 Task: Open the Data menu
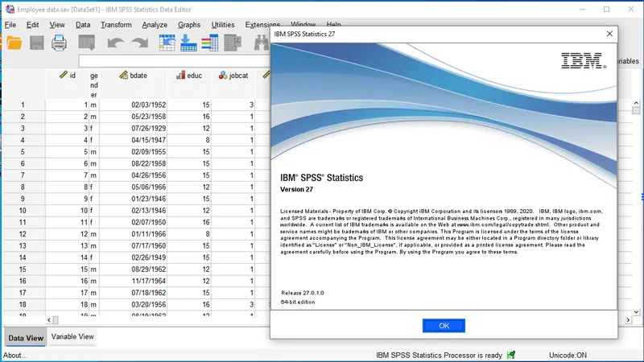83,25
